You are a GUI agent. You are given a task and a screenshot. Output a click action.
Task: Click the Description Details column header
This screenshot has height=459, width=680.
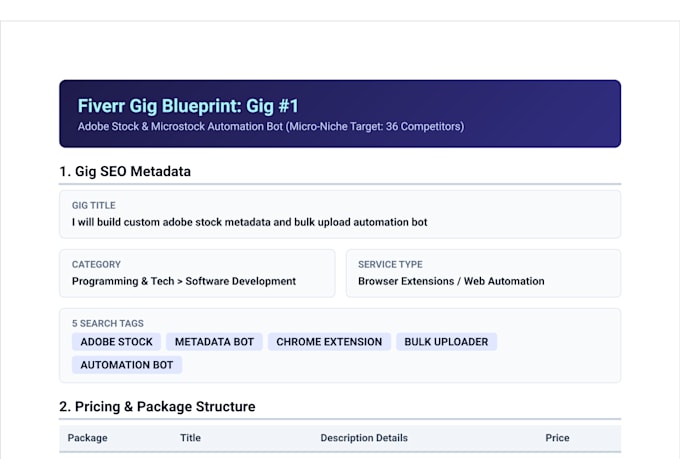(x=364, y=438)
